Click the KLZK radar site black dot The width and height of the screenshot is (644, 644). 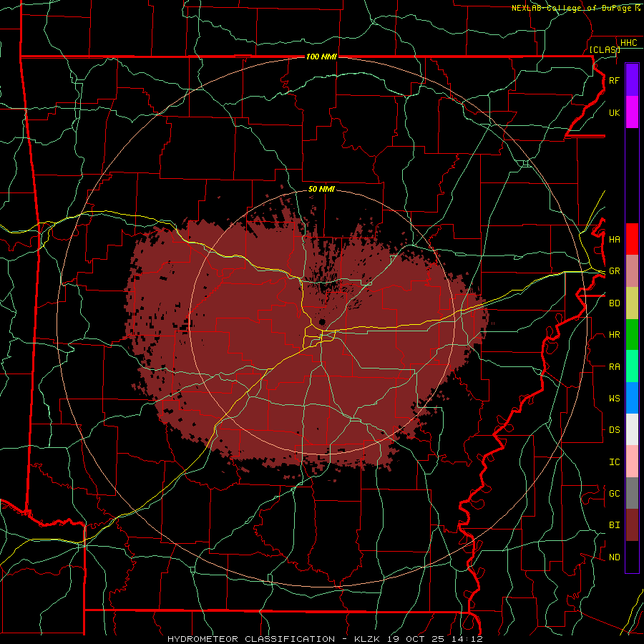point(323,321)
